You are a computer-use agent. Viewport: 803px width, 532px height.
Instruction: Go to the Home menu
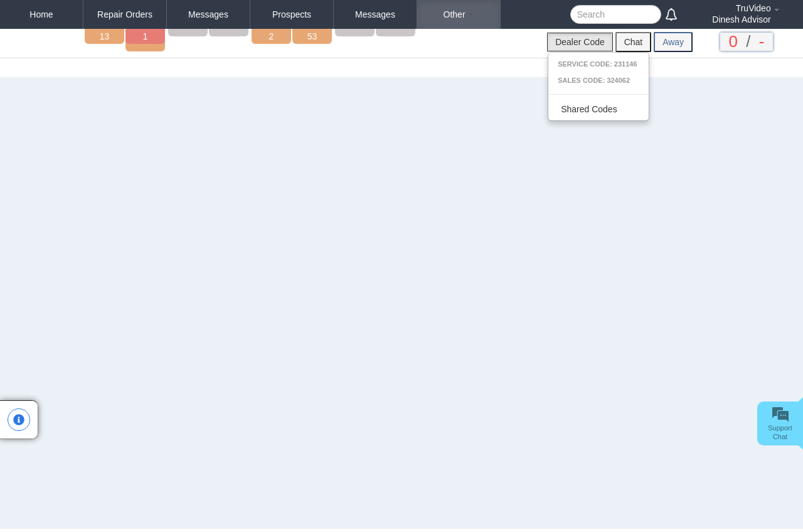click(41, 14)
